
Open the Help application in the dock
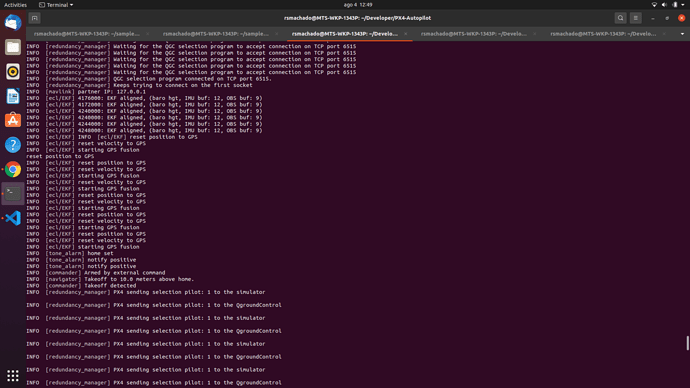tap(13, 145)
